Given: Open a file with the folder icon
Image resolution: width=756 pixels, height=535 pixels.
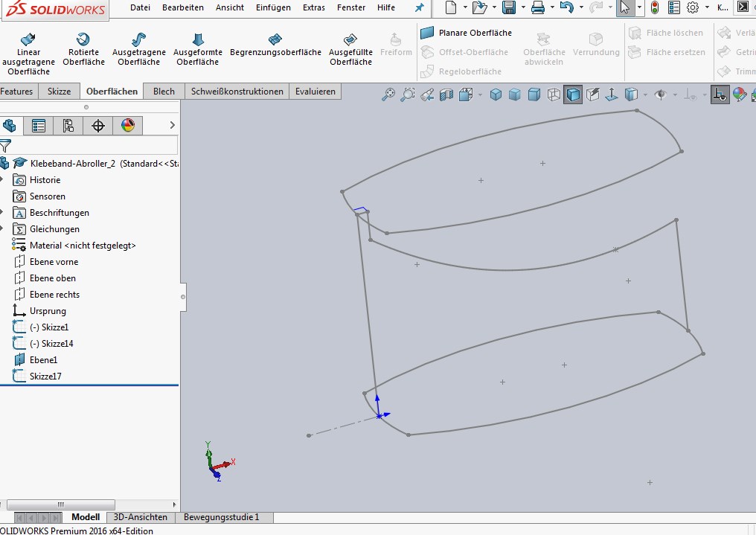Looking at the screenshot, I should pos(479,7).
